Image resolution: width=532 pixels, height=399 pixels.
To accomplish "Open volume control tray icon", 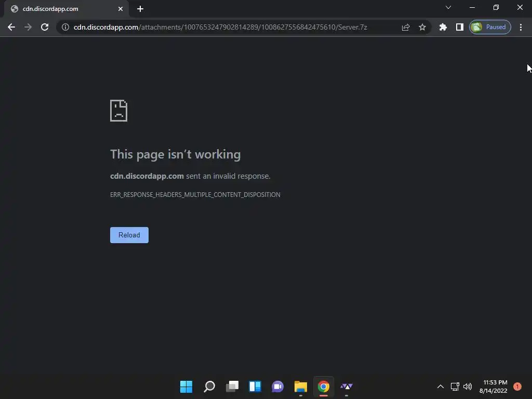I will click(x=468, y=387).
